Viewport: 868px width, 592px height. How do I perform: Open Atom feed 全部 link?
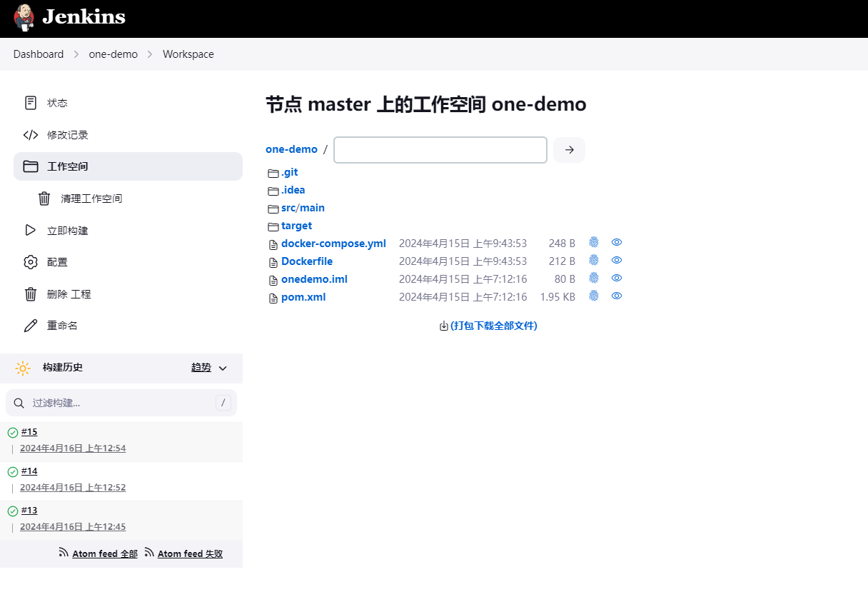[x=105, y=553]
